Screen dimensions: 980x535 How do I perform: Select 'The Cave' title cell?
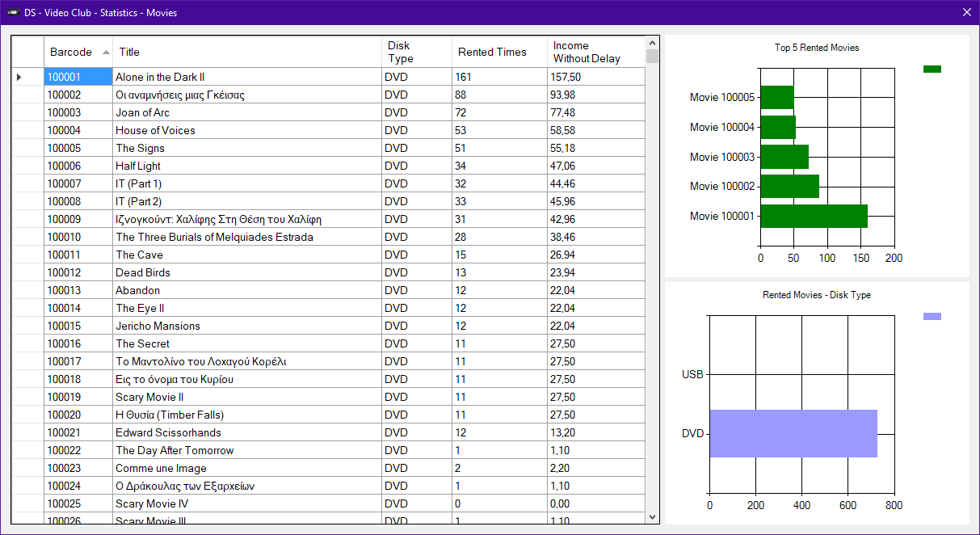tap(247, 255)
